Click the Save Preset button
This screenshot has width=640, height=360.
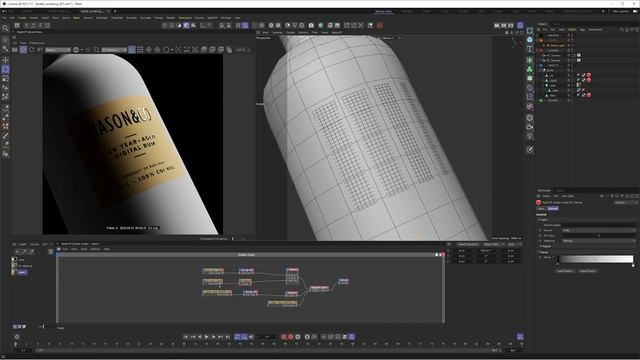[x=588, y=271]
